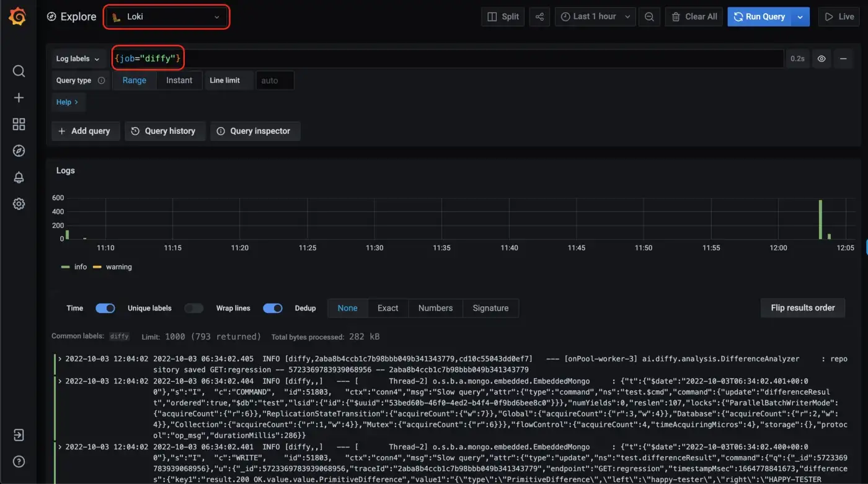Open Grafana home logo
The width and height of the screenshot is (868, 484).
(17, 17)
